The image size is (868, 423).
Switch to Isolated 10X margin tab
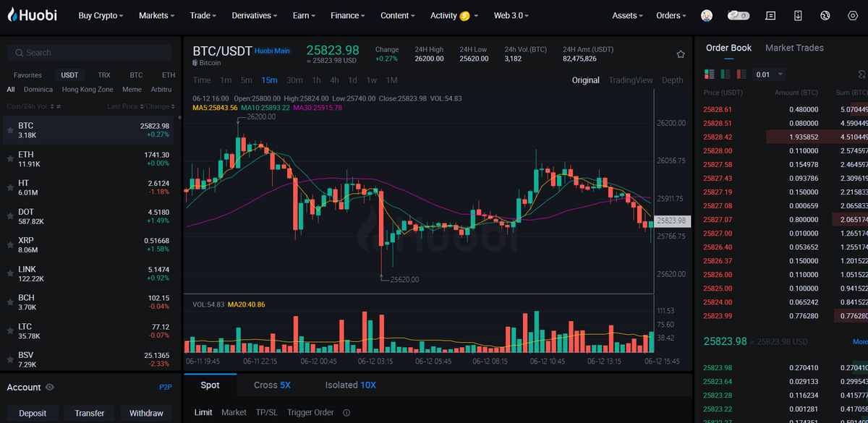click(x=350, y=385)
